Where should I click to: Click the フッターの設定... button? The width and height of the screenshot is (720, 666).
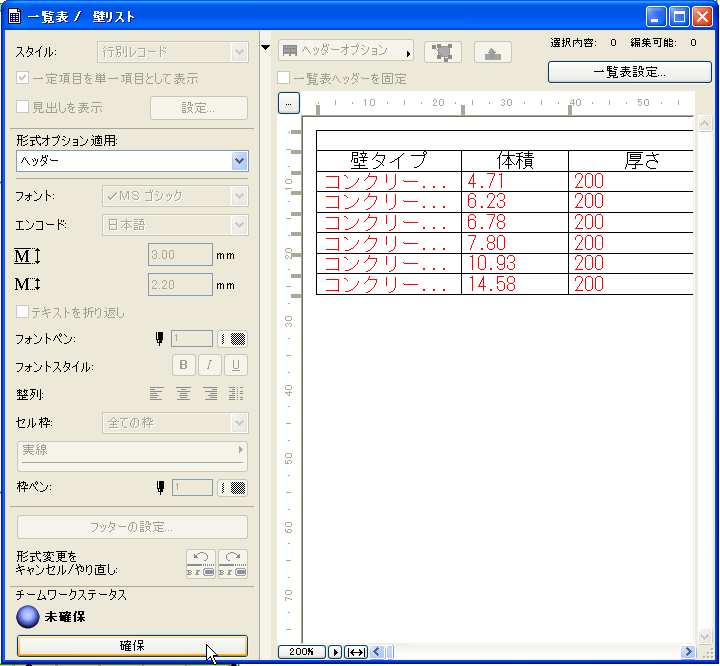[132, 527]
